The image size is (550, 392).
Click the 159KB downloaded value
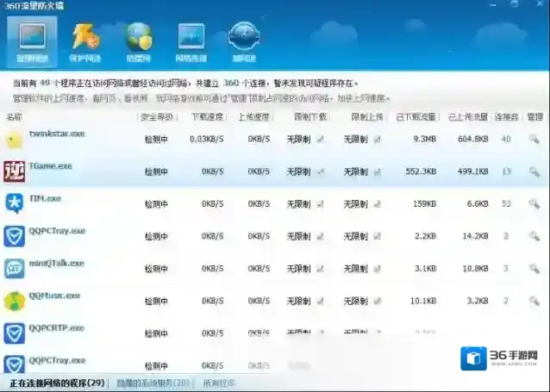[x=424, y=203]
